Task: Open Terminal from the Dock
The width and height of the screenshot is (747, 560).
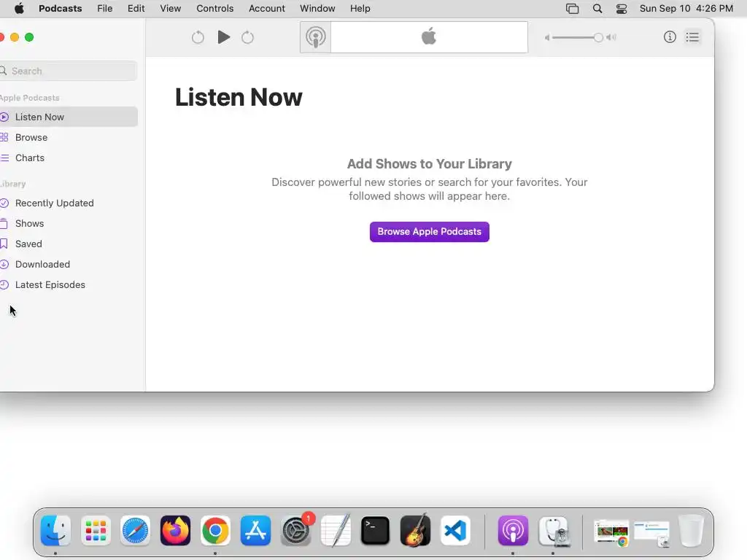Action: tap(376, 531)
